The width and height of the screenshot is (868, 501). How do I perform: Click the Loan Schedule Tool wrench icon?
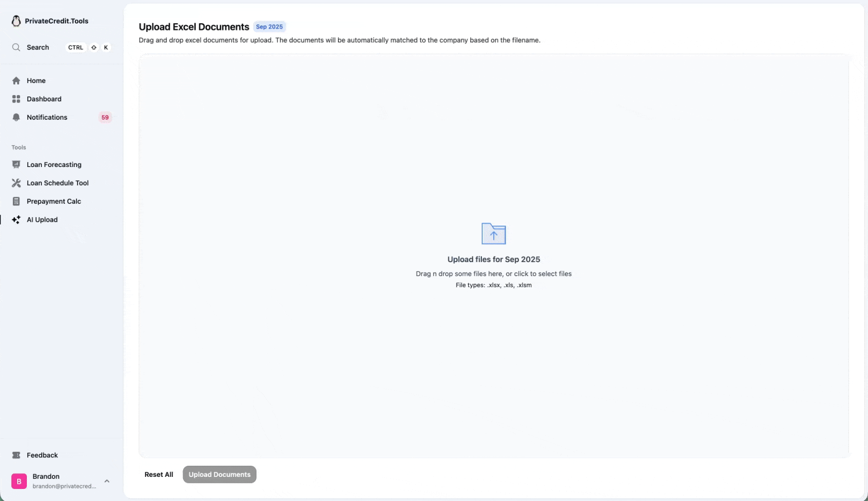[x=16, y=183]
